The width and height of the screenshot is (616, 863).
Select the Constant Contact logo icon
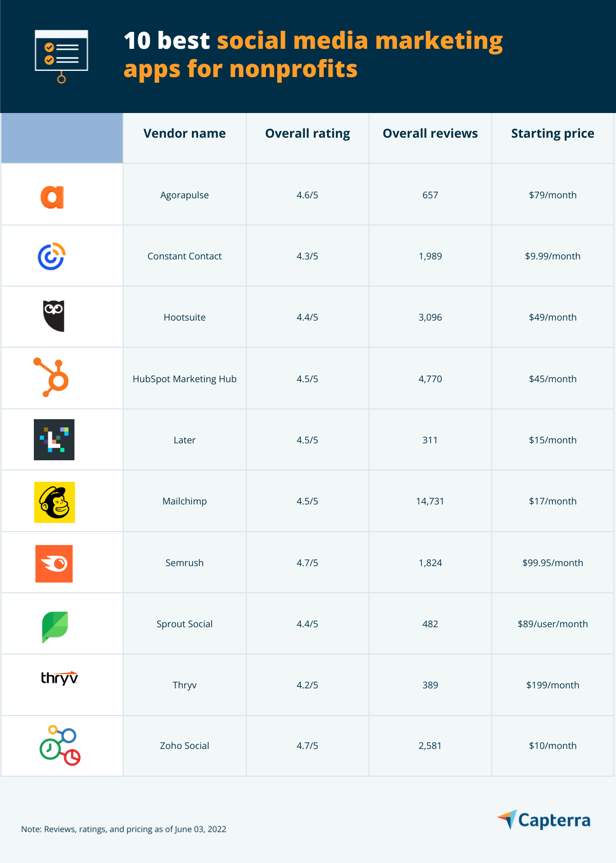(x=52, y=256)
